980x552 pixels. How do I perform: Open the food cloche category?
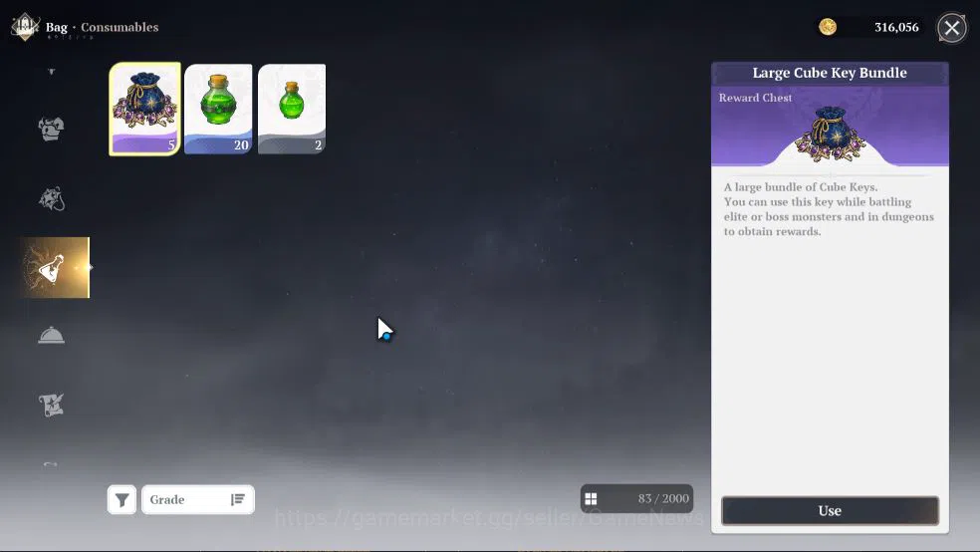51,336
